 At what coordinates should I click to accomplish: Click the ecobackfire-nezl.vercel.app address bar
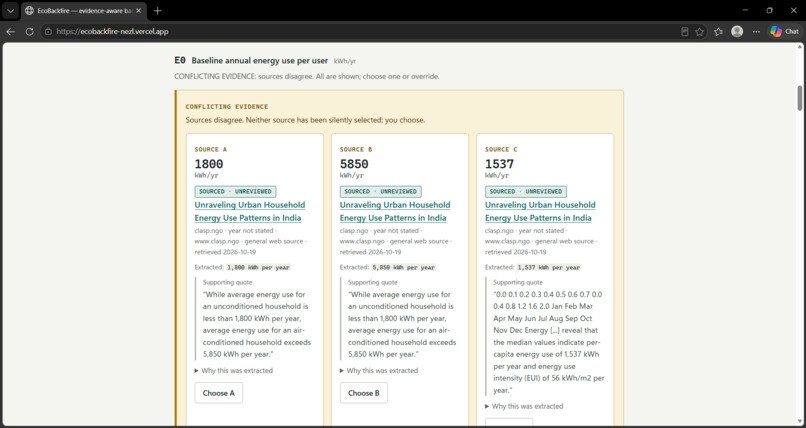pyautogui.click(x=360, y=32)
